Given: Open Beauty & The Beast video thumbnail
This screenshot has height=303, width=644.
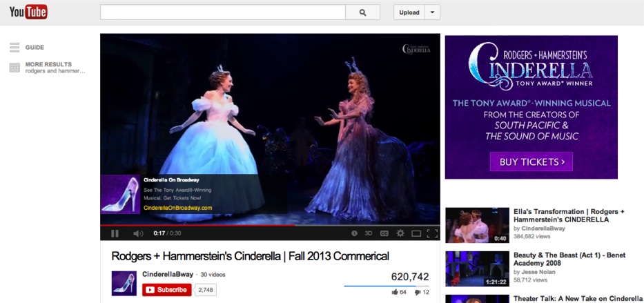Looking at the screenshot, I should tap(477, 268).
